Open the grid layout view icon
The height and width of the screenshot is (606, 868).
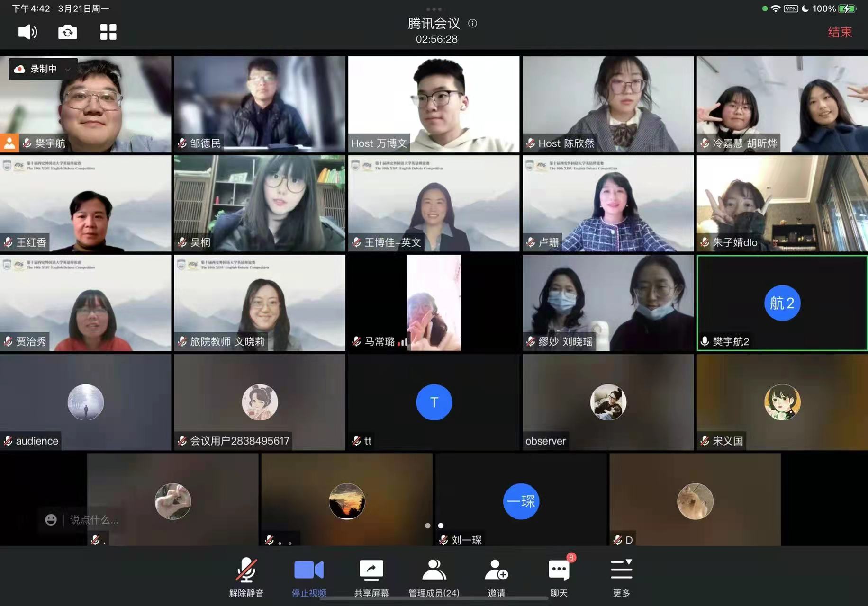(108, 32)
